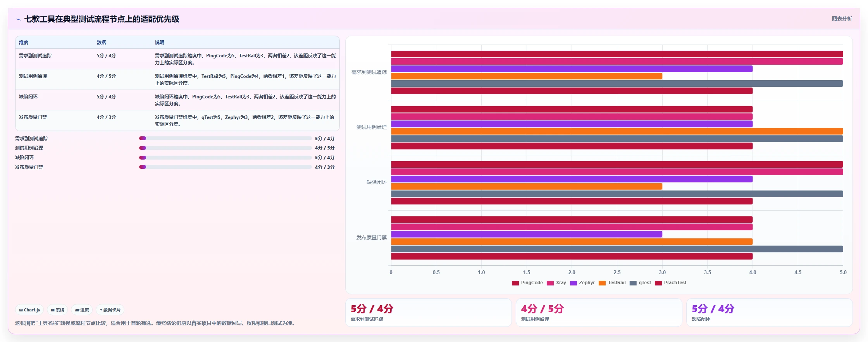Viewport: 868px width, 342px height.
Task: Toggle the Zephyr legend entry
Action: (582, 283)
